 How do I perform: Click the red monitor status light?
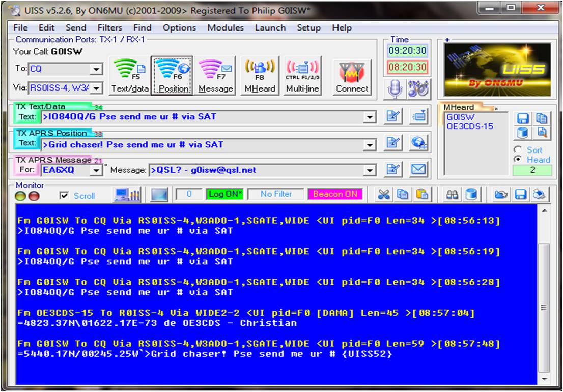[34, 196]
